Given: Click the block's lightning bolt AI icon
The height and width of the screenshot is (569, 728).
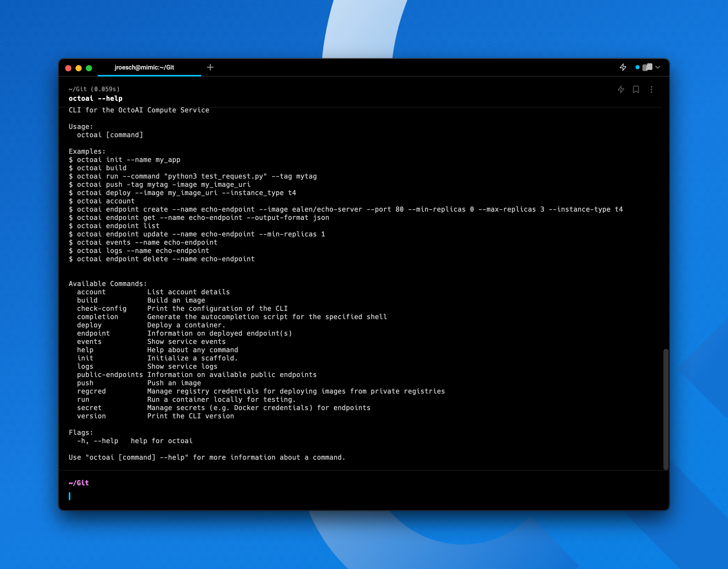Looking at the screenshot, I should 621,89.
